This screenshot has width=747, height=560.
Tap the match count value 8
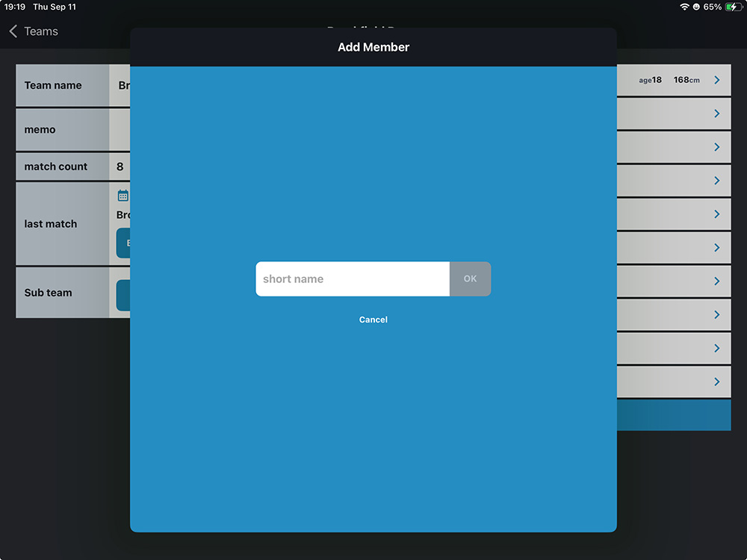click(120, 167)
